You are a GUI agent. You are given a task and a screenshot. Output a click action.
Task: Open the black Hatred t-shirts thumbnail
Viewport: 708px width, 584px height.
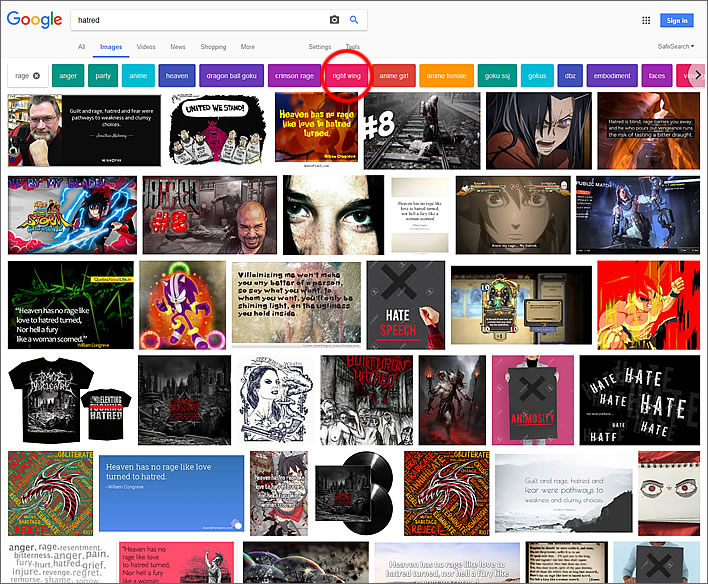pos(70,400)
